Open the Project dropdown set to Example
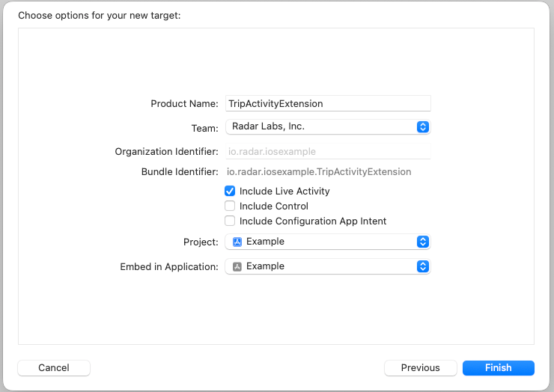 328,242
